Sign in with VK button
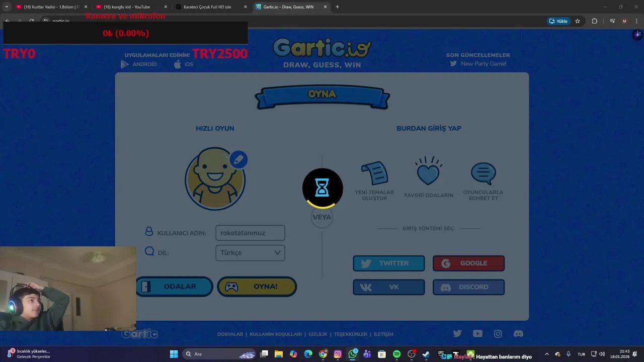Screen dimensions: 644x362 coord(388,287)
